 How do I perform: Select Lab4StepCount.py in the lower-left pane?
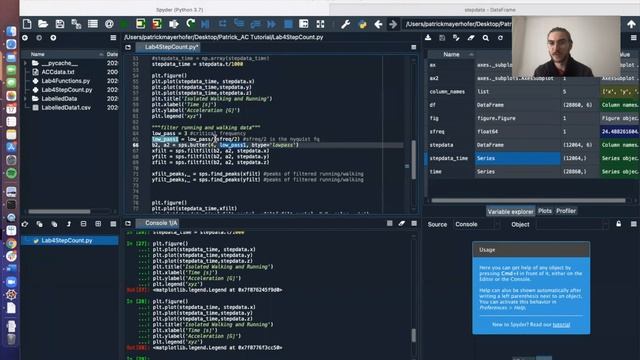click(69, 240)
